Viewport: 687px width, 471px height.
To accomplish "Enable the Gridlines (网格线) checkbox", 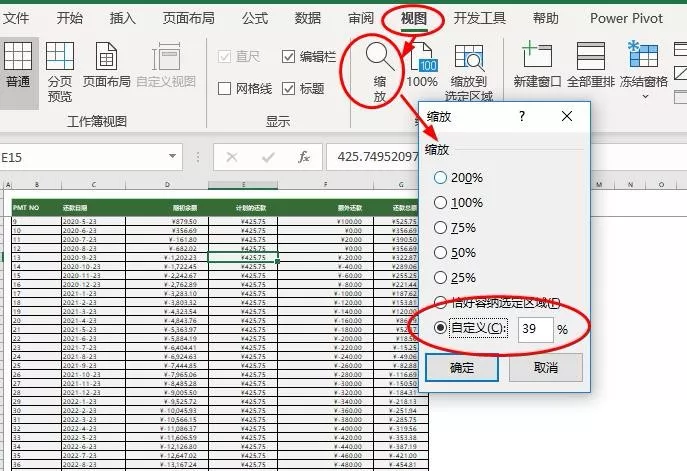I will click(x=224, y=89).
